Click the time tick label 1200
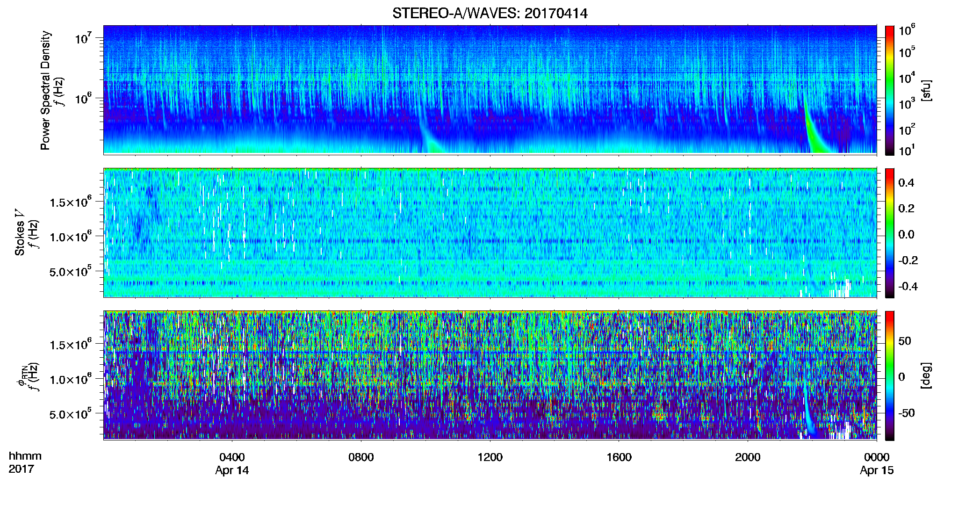980x505 pixels. tap(490, 457)
